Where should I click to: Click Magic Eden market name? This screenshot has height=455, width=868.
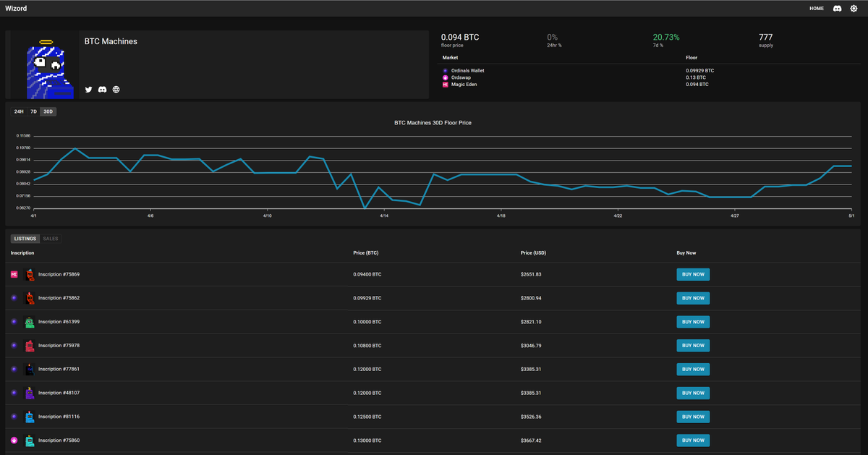point(464,85)
